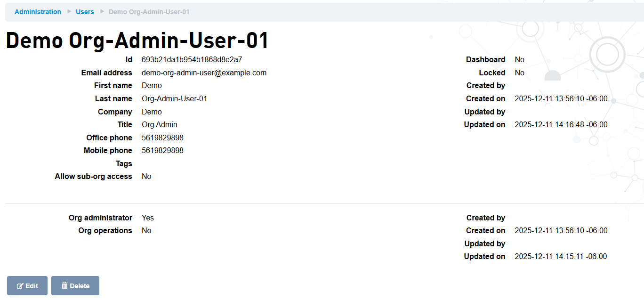
Task: Click the pencil icon on Edit button
Action: click(20, 286)
